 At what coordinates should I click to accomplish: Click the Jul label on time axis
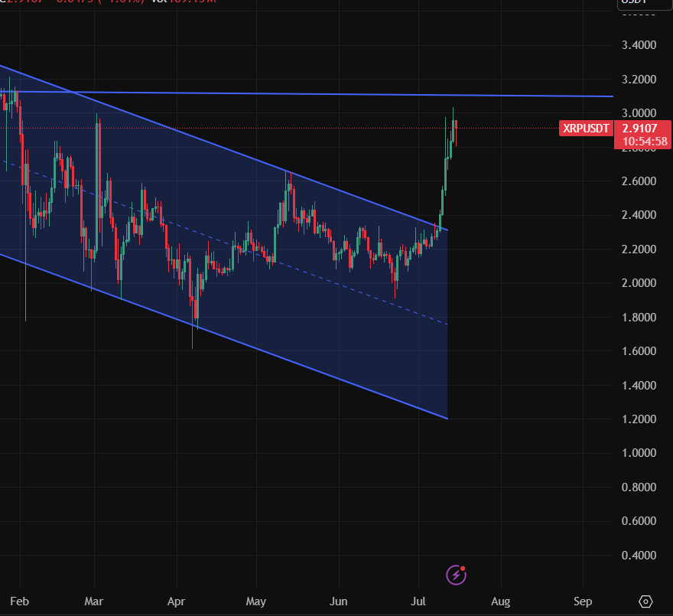click(x=418, y=601)
